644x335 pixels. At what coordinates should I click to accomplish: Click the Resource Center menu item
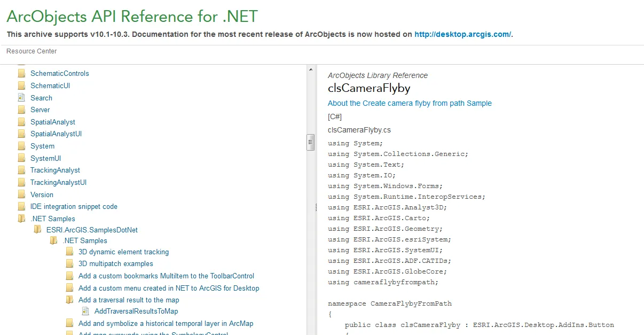(32, 51)
